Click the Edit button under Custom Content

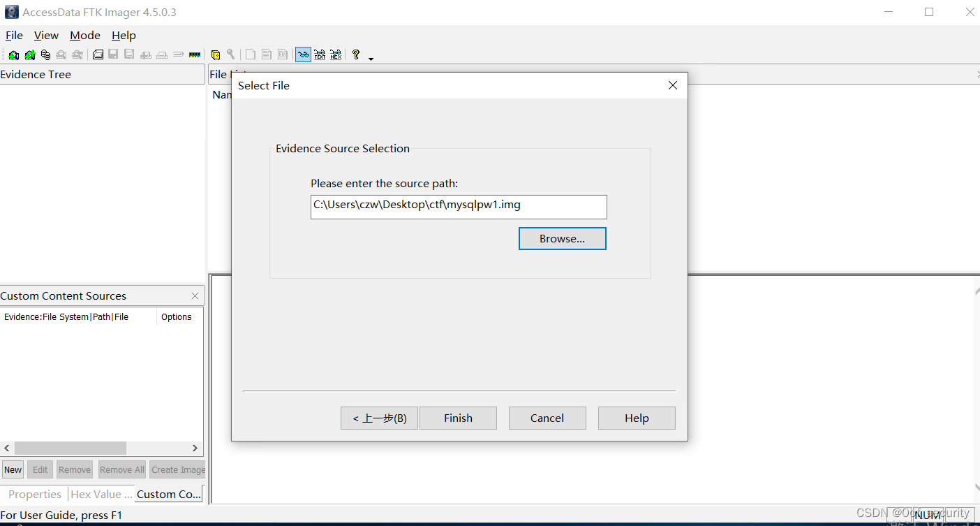tap(40, 469)
